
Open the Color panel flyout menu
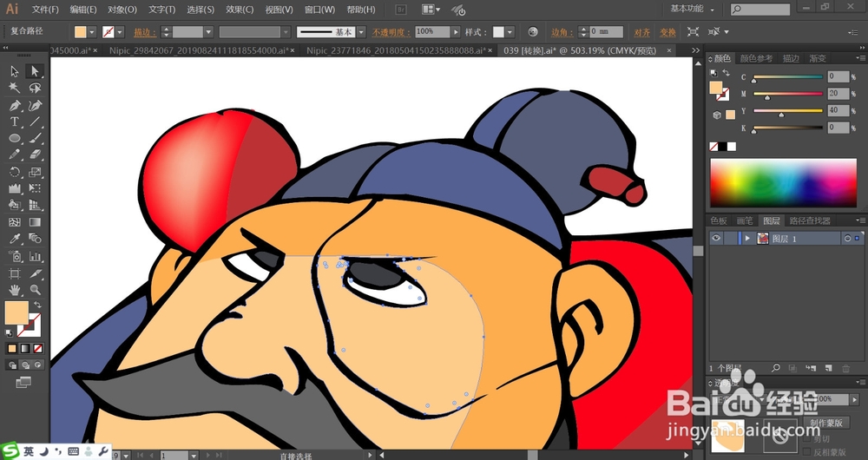(859, 58)
